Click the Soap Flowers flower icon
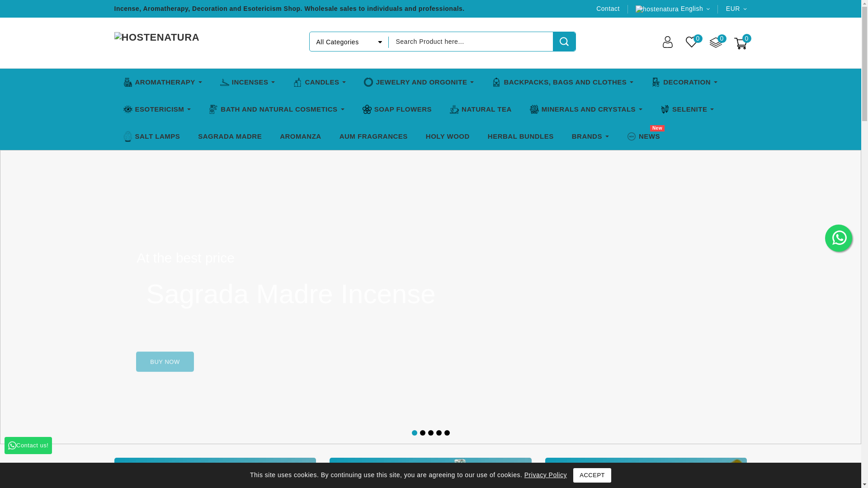Image resolution: width=868 pixels, height=488 pixels. (367, 109)
